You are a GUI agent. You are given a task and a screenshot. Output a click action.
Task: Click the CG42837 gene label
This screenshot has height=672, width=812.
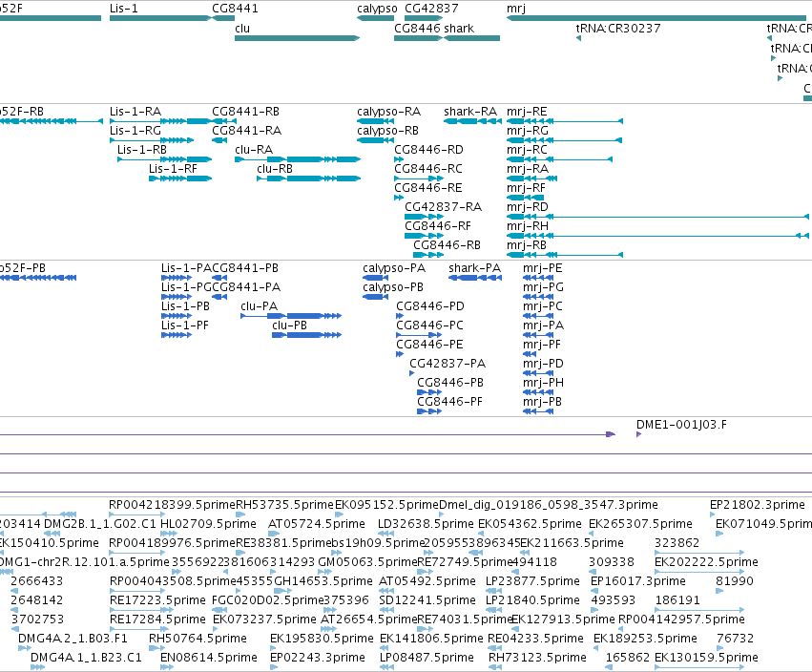coord(431,9)
